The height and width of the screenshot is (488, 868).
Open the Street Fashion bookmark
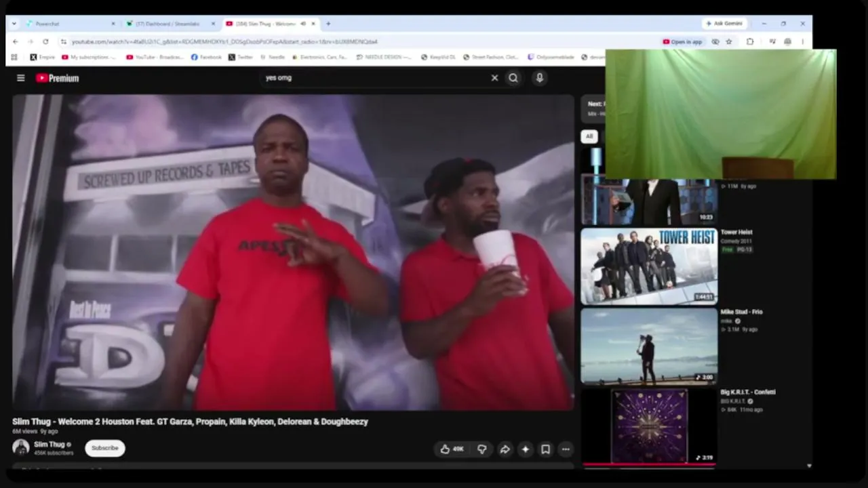(490, 58)
